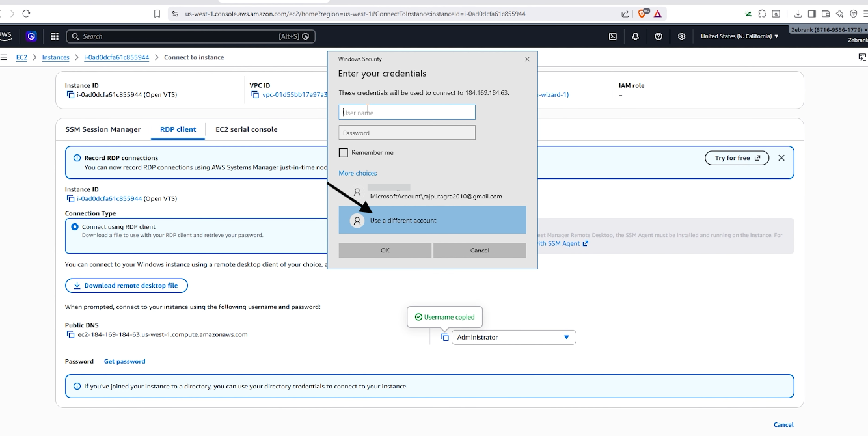Image resolution: width=868 pixels, height=436 pixels.
Task: Copy the Administrator username
Action: [x=444, y=337]
